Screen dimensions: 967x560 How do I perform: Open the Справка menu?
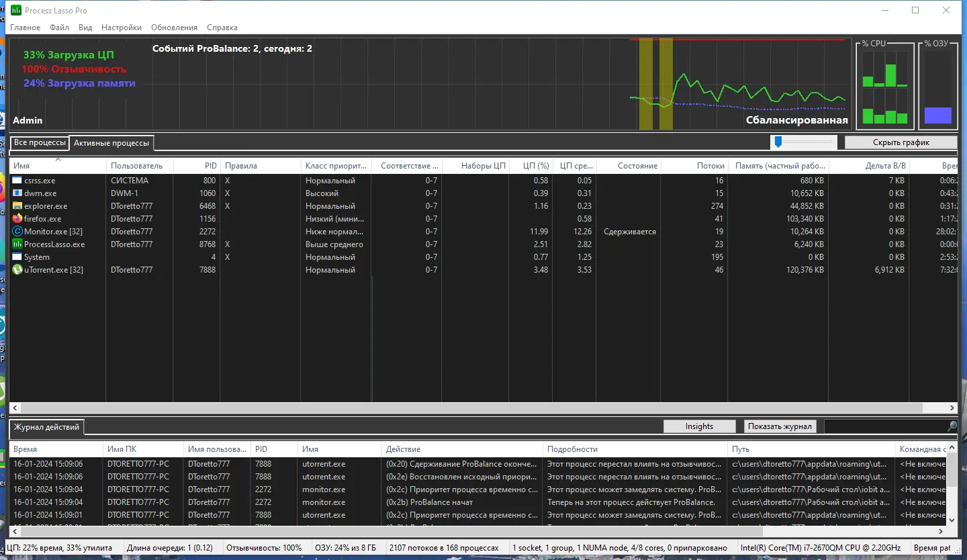222,28
